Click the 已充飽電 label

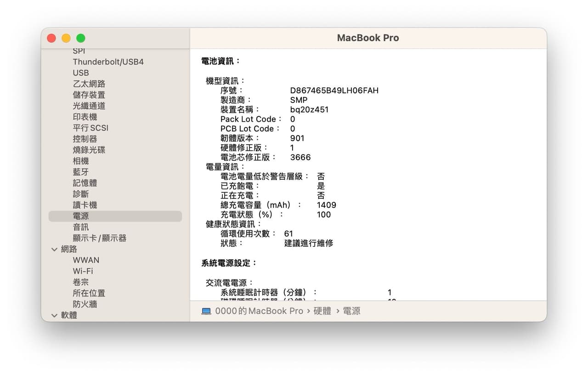pyautogui.click(x=240, y=186)
